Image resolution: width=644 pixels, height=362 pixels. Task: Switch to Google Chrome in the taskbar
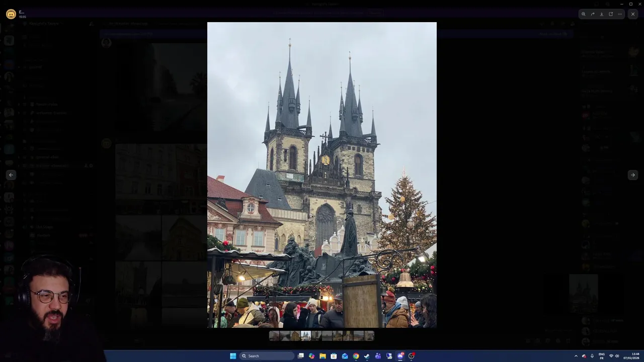click(356, 356)
